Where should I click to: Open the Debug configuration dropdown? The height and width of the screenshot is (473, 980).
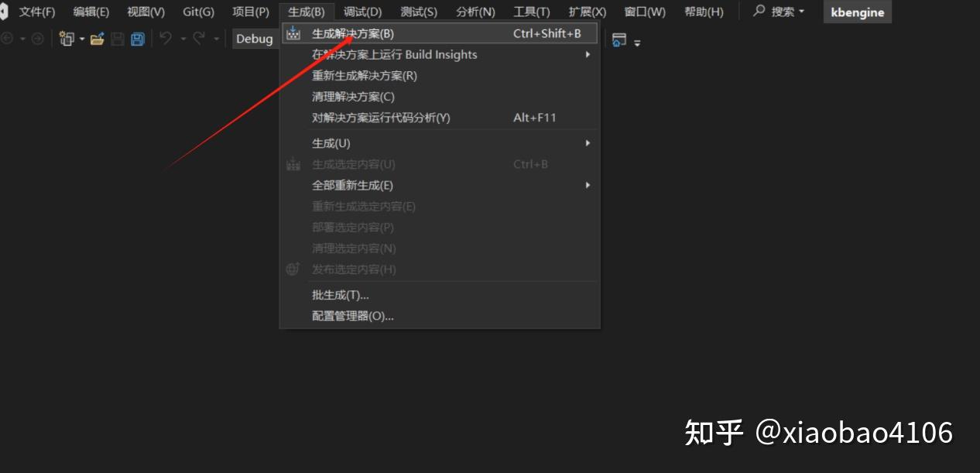pos(255,39)
